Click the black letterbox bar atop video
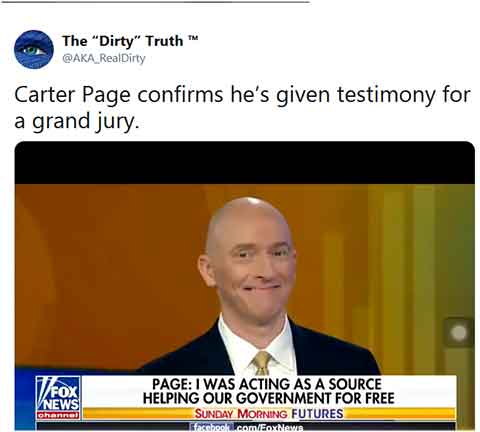This screenshot has width=480, height=432. 245,163
